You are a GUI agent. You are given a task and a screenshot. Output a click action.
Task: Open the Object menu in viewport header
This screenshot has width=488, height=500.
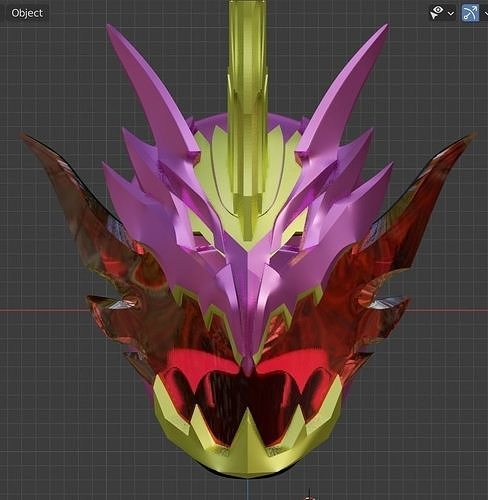pos(27,13)
